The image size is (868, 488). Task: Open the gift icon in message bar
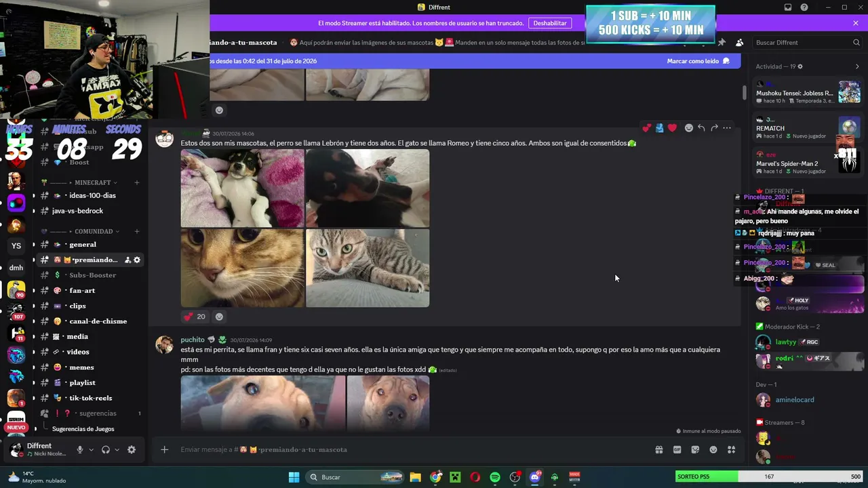(x=658, y=449)
